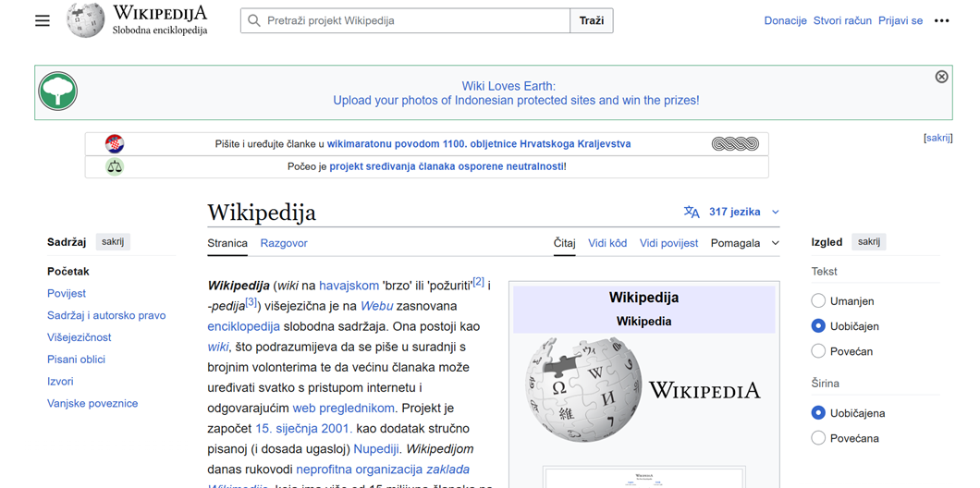Focus the Pretraži projekt Wikipedija search field

(405, 20)
